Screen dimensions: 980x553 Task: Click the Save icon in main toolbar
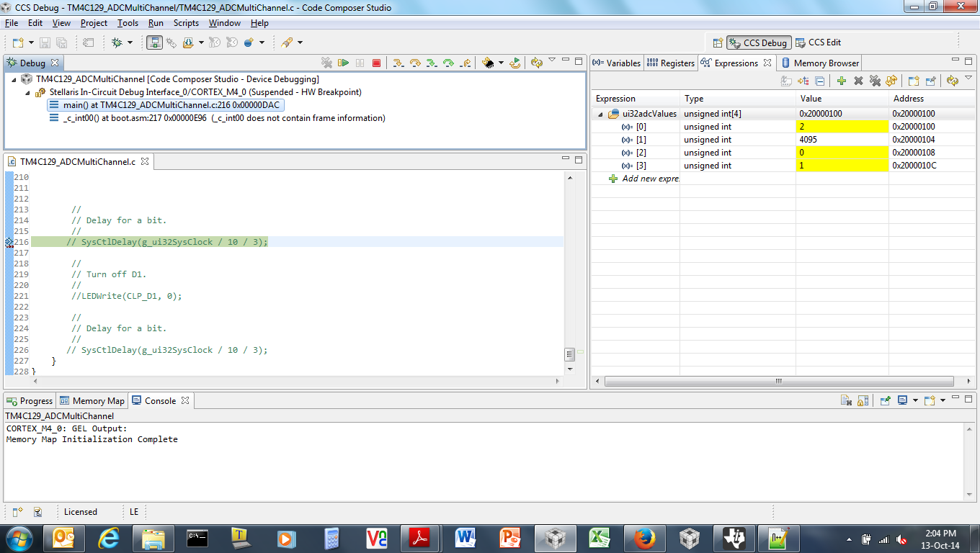45,42
